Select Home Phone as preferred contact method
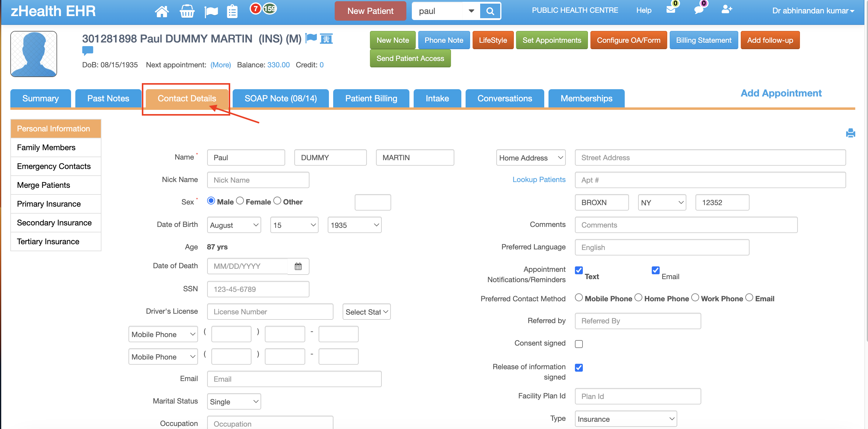868x429 pixels. click(x=638, y=298)
